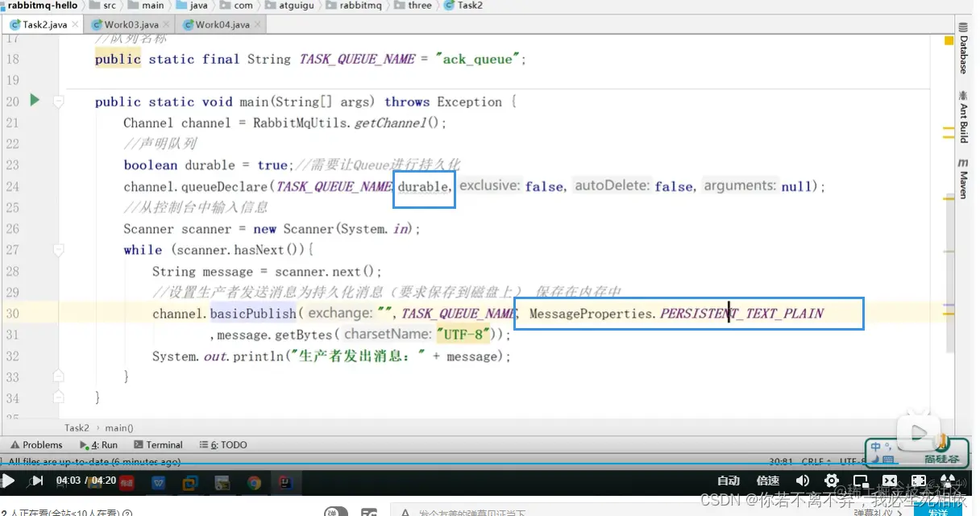Viewport: 980px width, 516px height.
Task: Switch to Work04.java editor tab
Action: click(x=222, y=24)
